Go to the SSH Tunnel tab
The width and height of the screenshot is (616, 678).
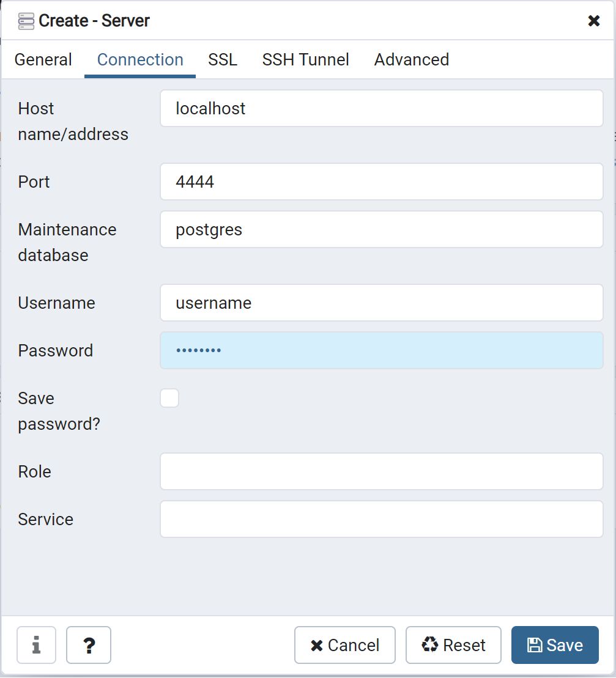[305, 60]
